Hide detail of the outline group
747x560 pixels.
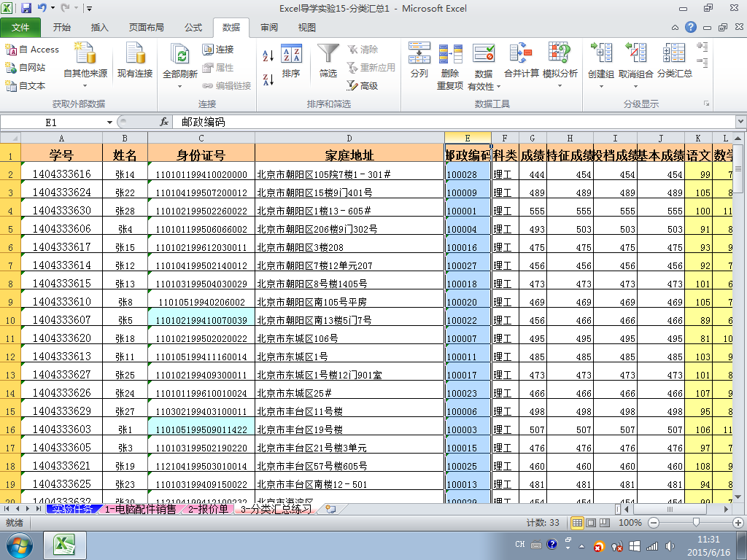702,63
